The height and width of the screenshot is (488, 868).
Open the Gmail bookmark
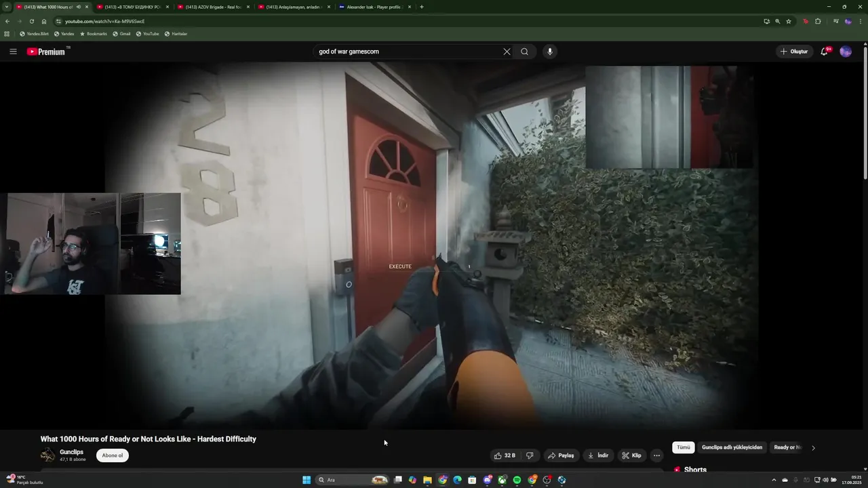121,34
